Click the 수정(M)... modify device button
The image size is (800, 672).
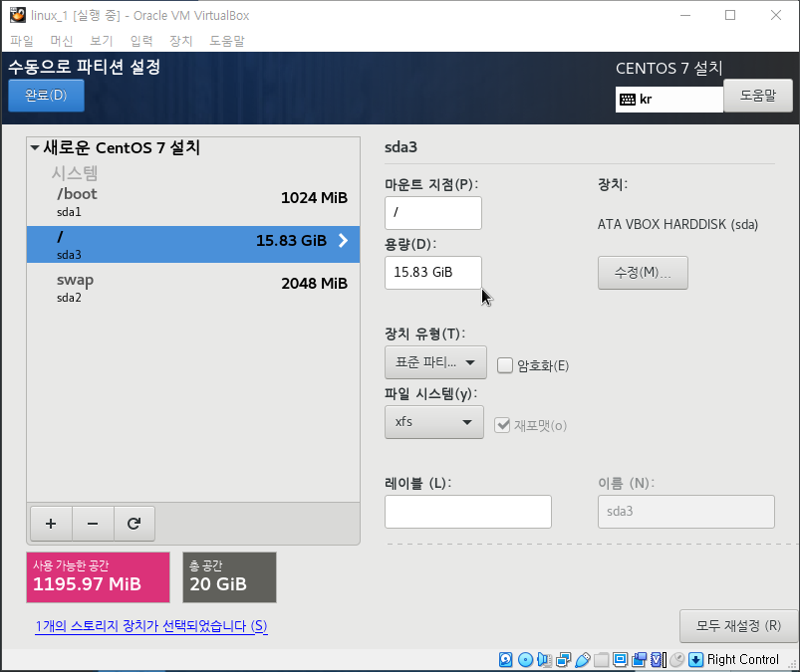(643, 273)
